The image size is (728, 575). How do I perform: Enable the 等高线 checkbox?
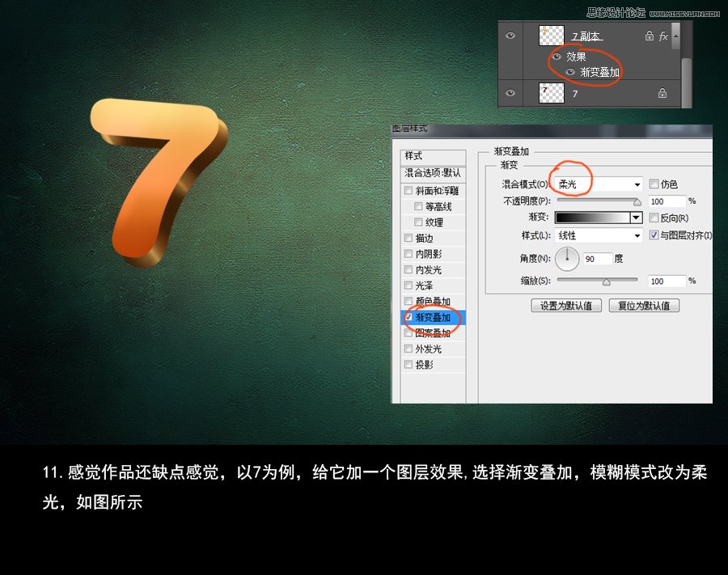tap(418, 206)
